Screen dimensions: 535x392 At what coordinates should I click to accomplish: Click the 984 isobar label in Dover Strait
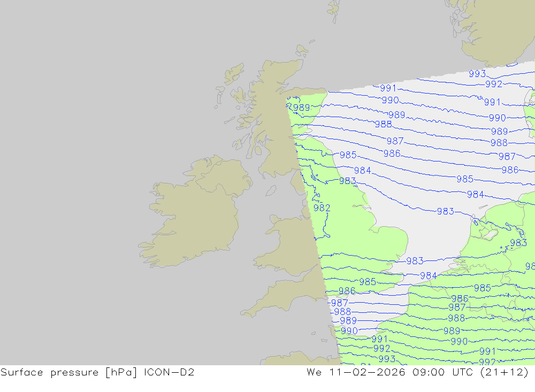point(429,275)
